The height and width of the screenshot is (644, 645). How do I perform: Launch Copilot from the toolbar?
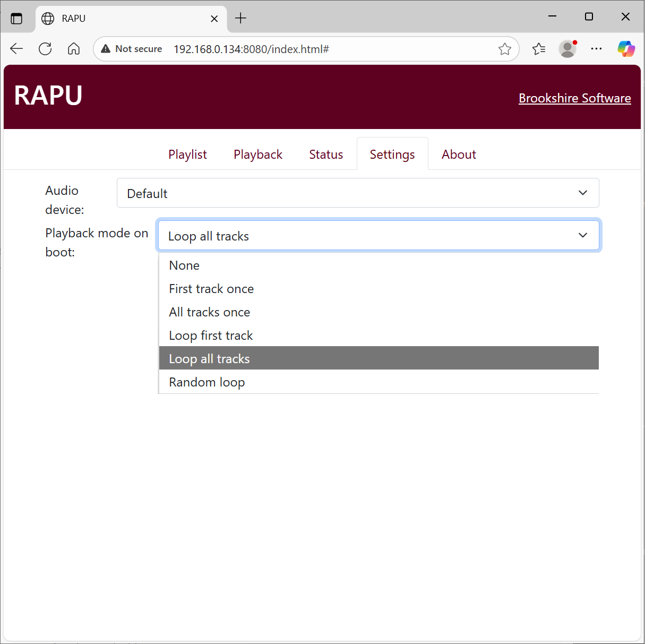coord(626,49)
